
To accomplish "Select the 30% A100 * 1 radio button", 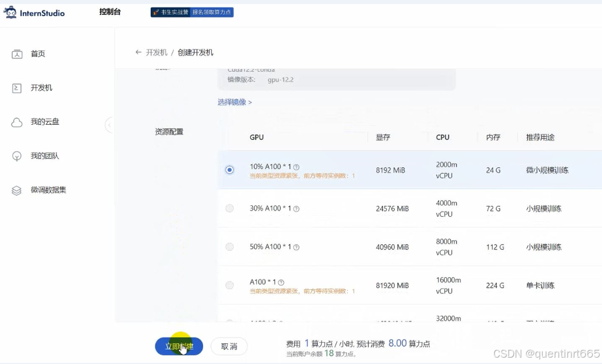I will pyautogui.click(x=230, y=208).
